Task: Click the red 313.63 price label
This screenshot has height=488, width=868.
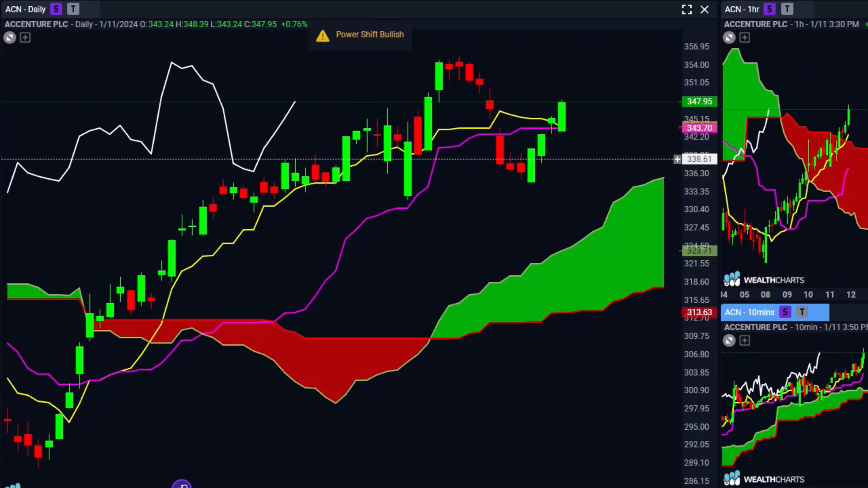Action: click(699, 312)
